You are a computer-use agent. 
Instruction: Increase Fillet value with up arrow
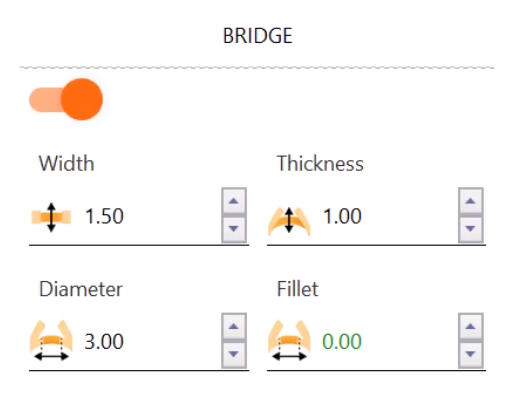coord(471,326)
